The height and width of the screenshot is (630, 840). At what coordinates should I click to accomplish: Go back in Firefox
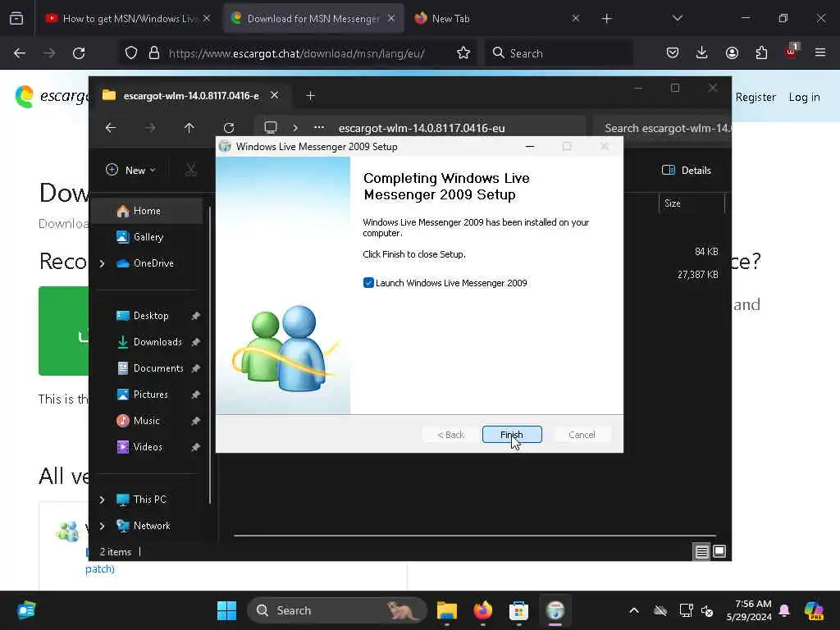[x=20, y=53]
